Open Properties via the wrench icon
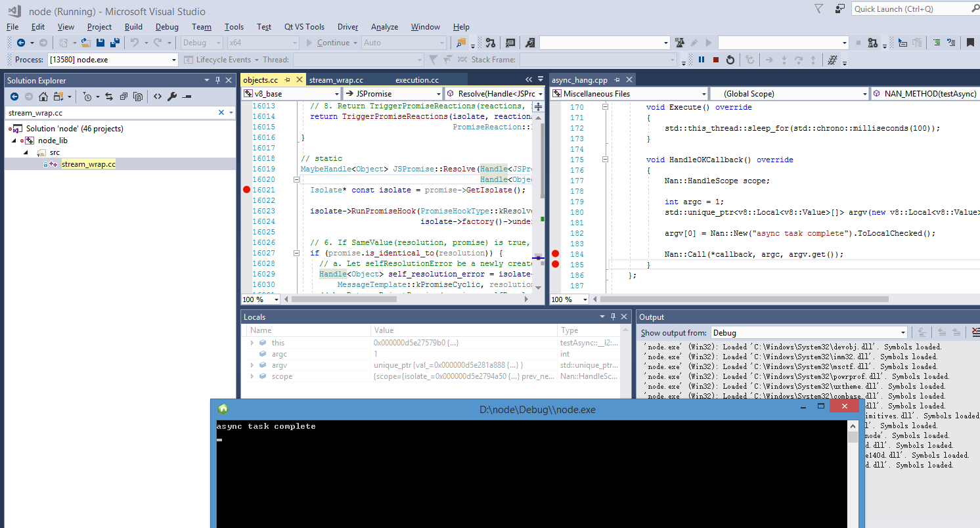This screenshot has height=528, width=980. pos(172,97)
